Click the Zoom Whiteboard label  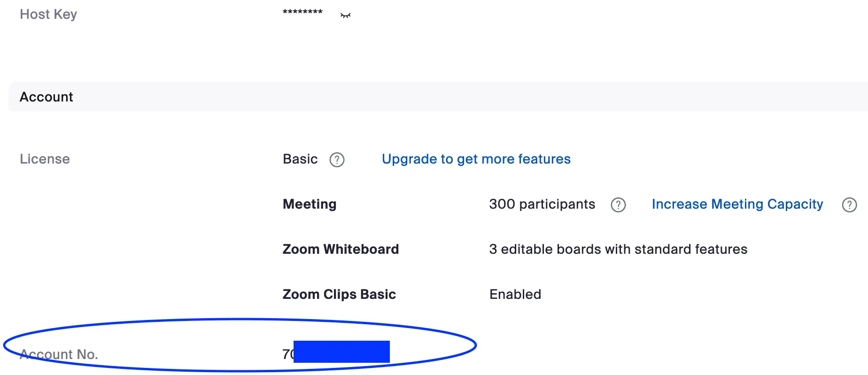[x=341, y=249]
